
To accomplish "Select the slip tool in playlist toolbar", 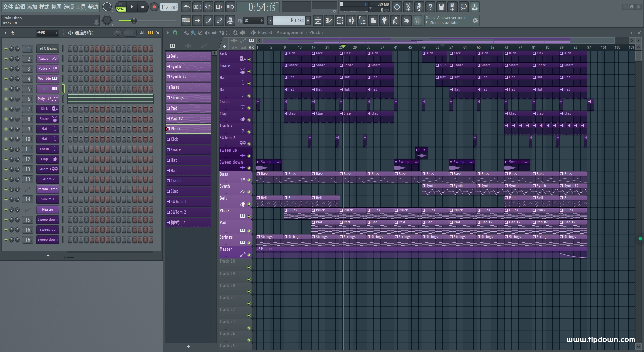I will point(214,33).
